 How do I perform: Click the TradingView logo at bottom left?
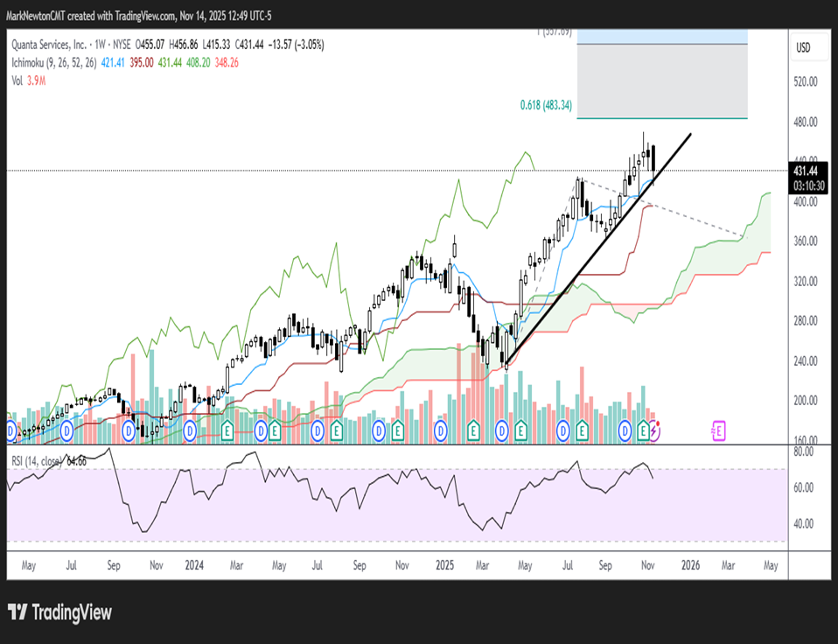pos(59,612)
